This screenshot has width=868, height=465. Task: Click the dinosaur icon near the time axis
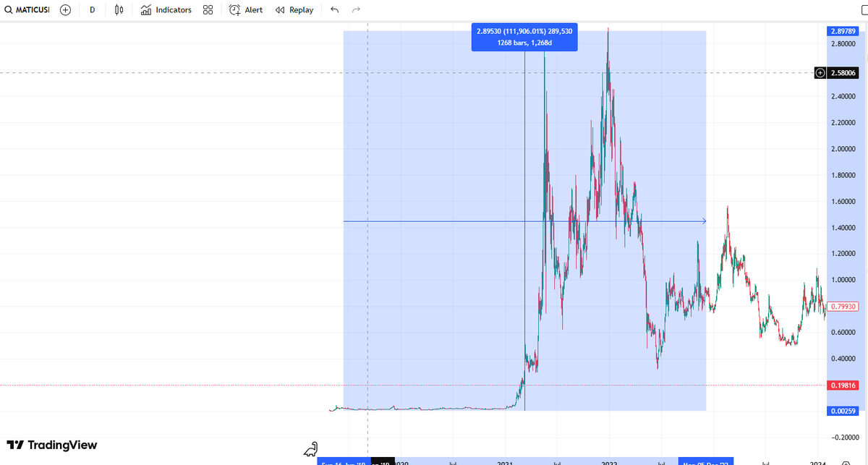(311, 449)
